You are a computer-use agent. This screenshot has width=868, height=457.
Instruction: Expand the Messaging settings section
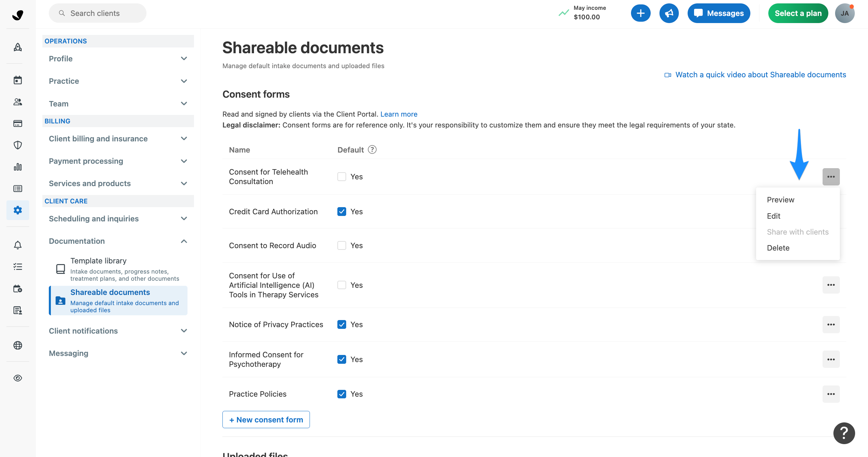(118, 353)
